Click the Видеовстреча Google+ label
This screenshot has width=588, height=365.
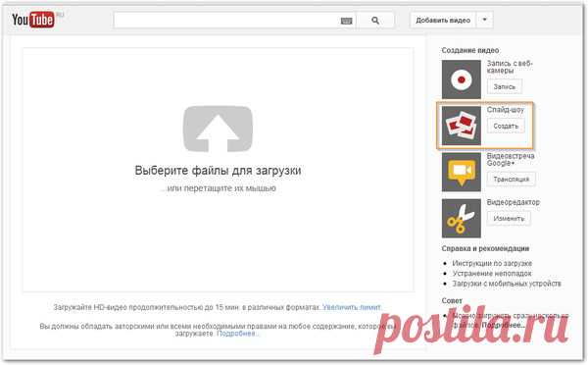coord(511,159)
